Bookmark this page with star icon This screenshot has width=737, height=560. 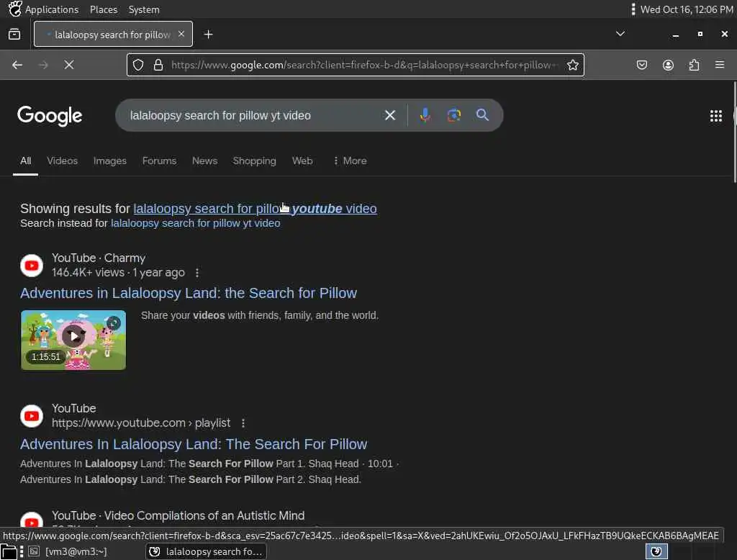[x=572, y=65]
